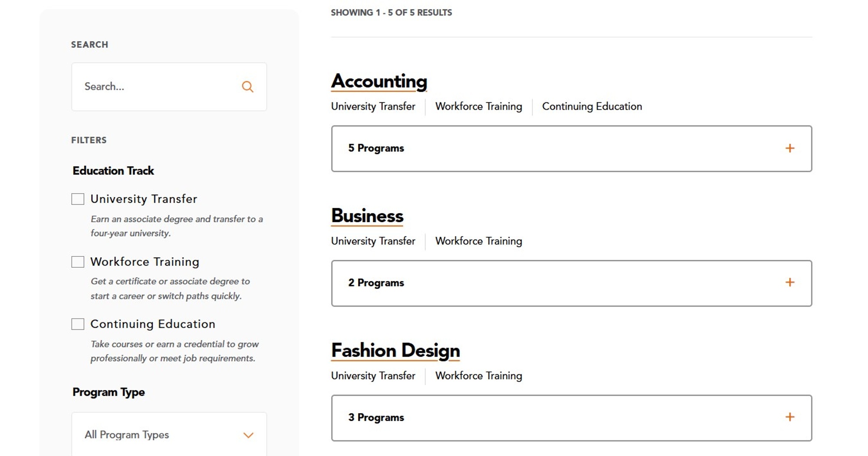868x456 pixels.
Task: Click inside the Search text field
Action: 152,87
